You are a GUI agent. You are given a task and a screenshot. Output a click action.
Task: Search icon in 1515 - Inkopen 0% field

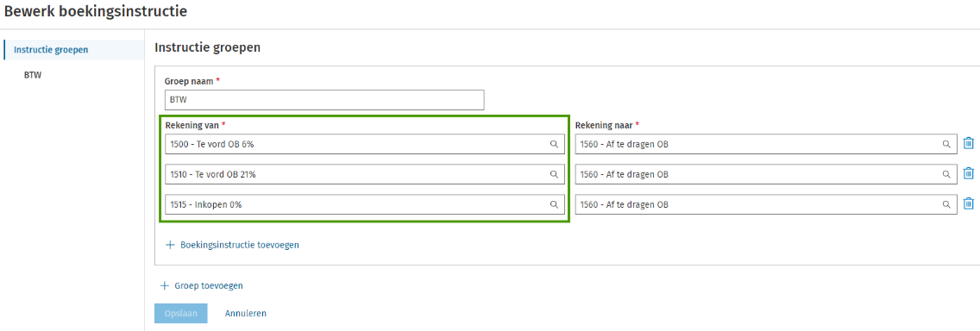click(x=554, y=204)
